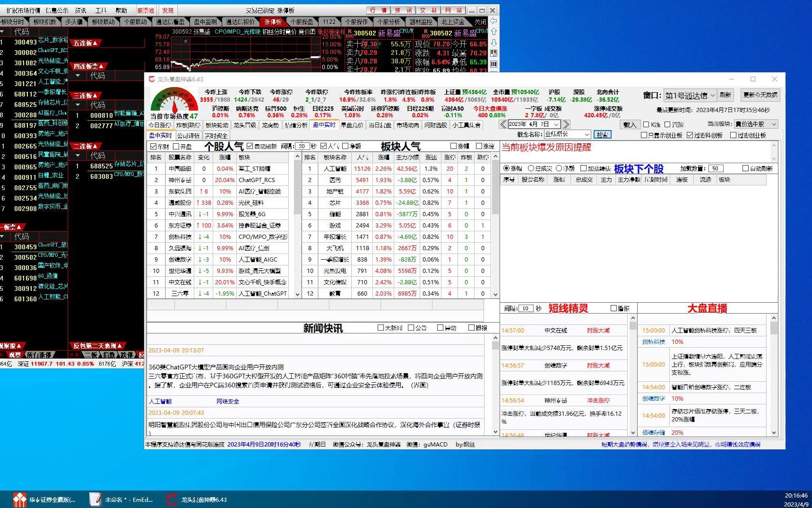
Task: Close the small x on the minute chart
Action: pos(186,41)
